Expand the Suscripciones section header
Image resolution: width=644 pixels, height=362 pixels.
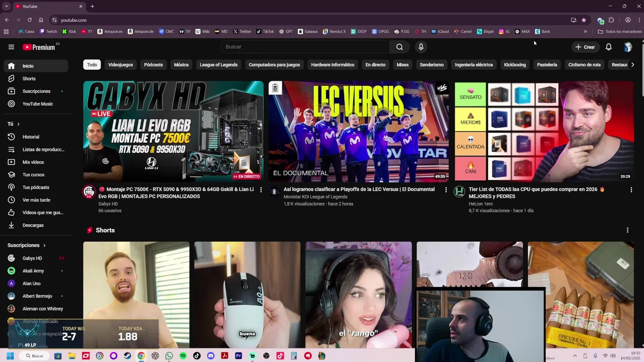pyautogui.click(x=26, y=245)
